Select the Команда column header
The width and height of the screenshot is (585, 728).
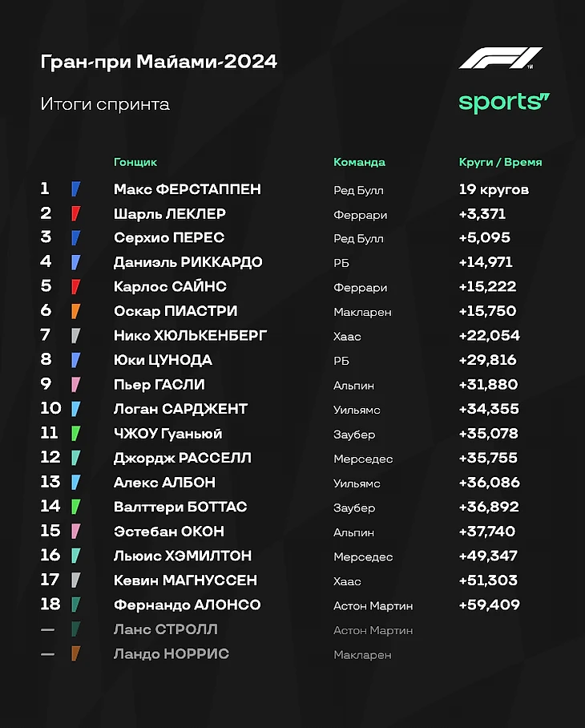point(359,162)
